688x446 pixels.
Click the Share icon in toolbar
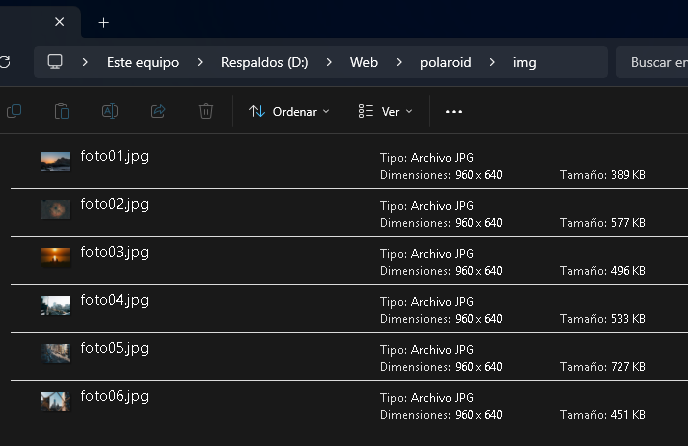click(158, 111)
